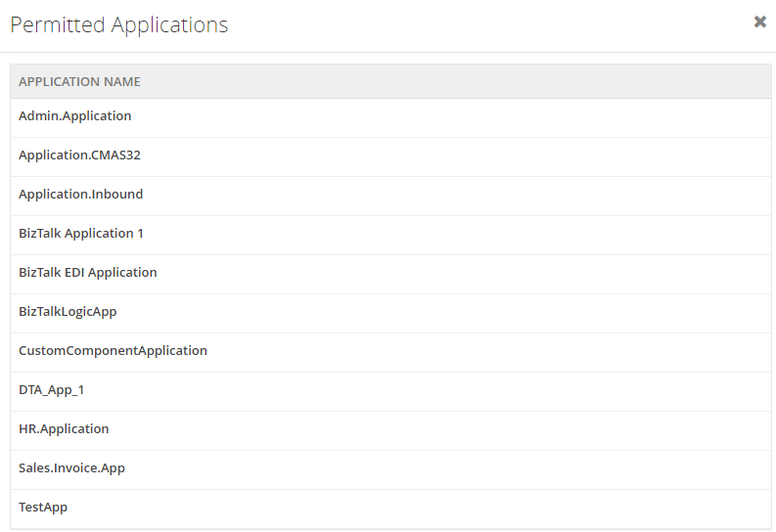Pick Sales.Invoice.App from the table

tap(390, 469)
